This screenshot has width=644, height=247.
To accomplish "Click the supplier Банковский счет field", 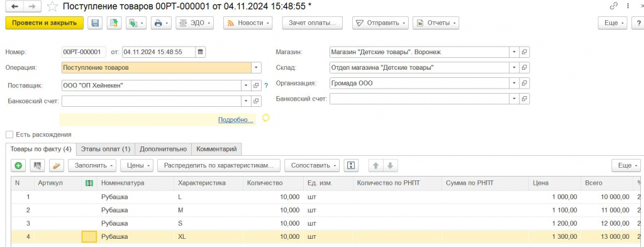I will (151, 101).
